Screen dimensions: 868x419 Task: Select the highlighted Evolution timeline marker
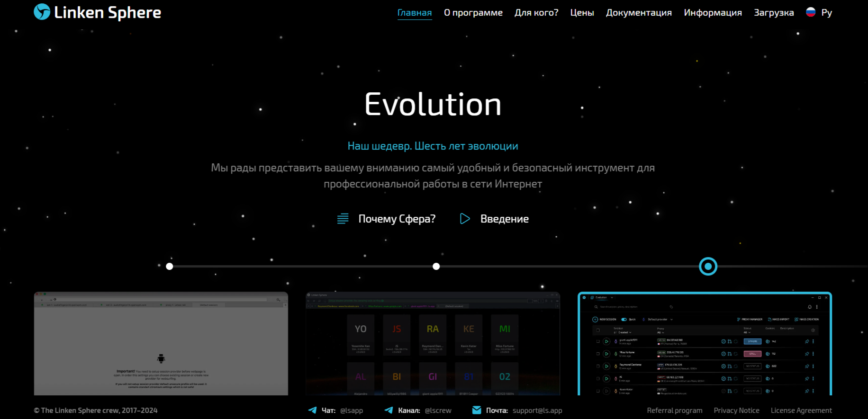tap(708, 267)
